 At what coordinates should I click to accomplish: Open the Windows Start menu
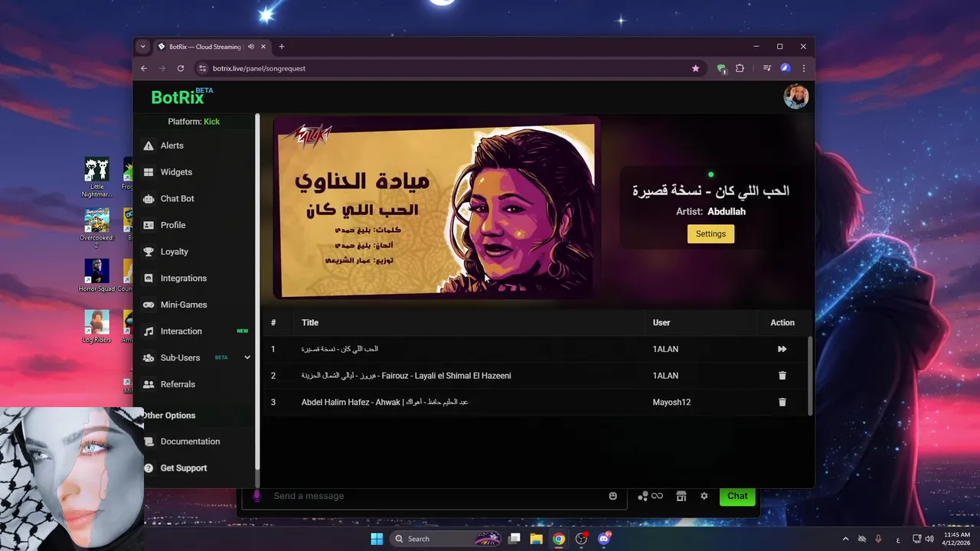tap(377, 539)
